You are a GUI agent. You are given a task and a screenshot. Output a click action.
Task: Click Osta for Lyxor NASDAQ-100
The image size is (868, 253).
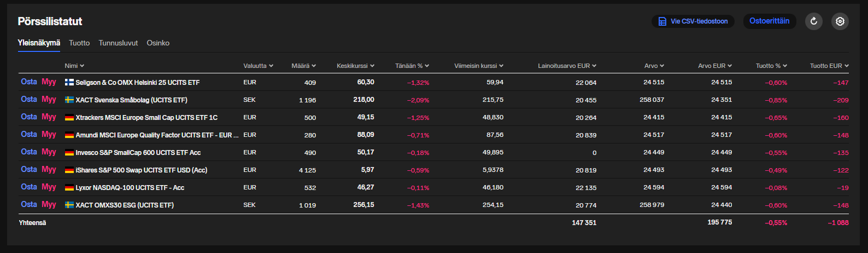[x=29, y=187]
